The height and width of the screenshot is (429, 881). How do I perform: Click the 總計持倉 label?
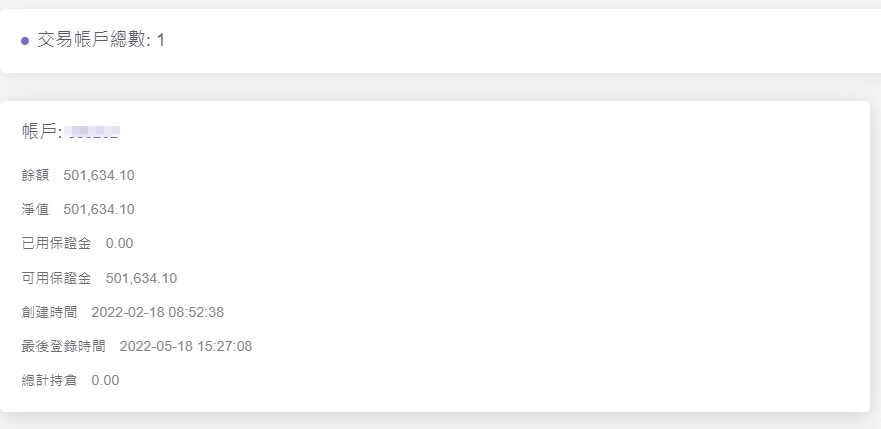49,380
